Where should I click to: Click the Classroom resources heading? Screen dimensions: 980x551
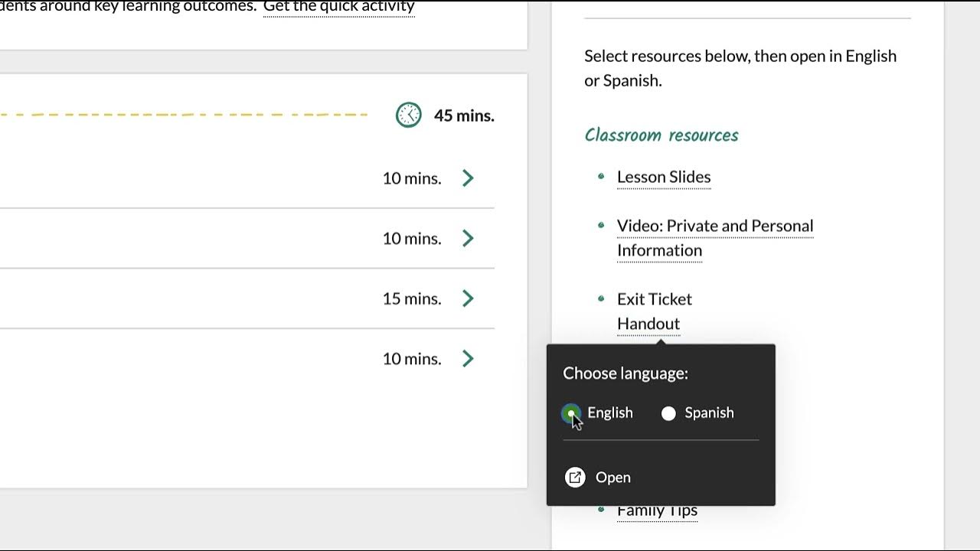661,135
